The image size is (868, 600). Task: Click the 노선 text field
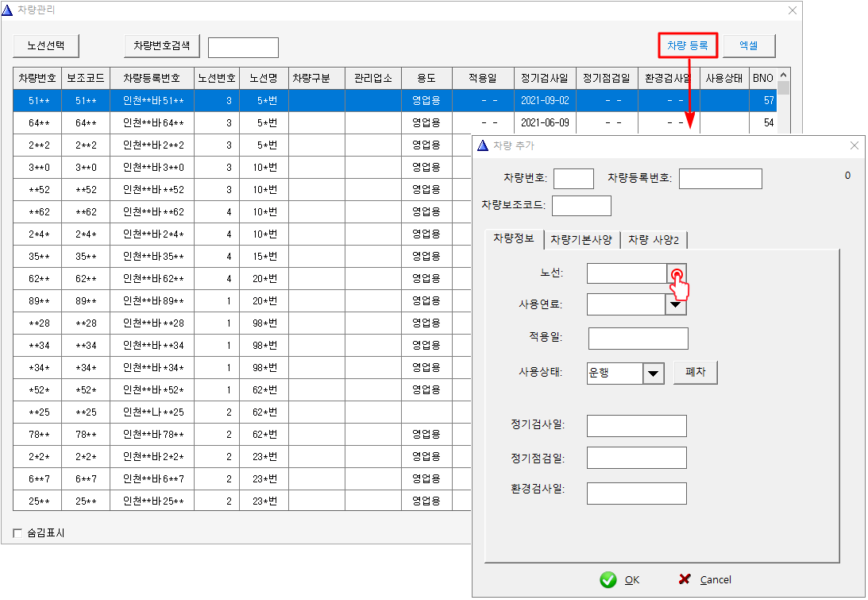pos(627,273)
